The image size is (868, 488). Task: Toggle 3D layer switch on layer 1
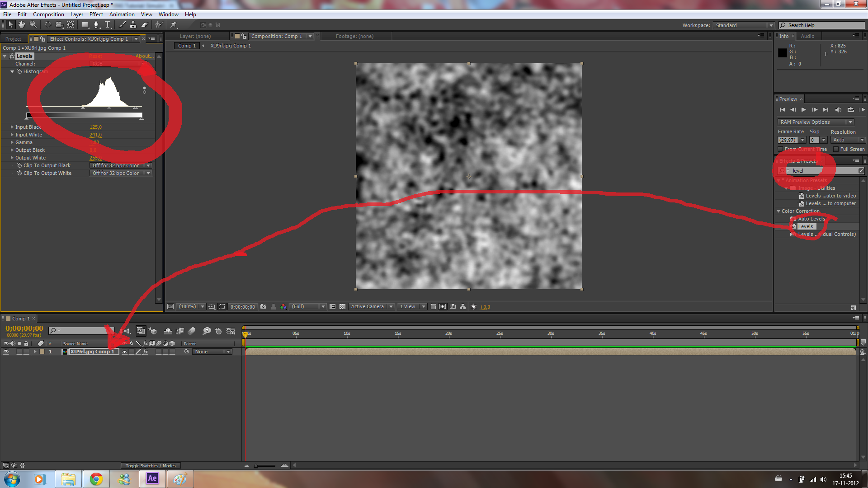[x=172, y=352]
